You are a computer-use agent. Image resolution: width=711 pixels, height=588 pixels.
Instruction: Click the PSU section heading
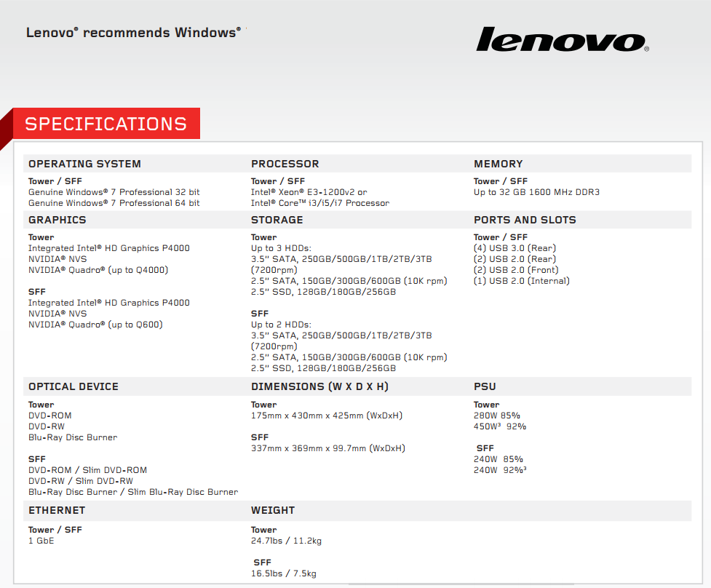(x=485, y=386)
